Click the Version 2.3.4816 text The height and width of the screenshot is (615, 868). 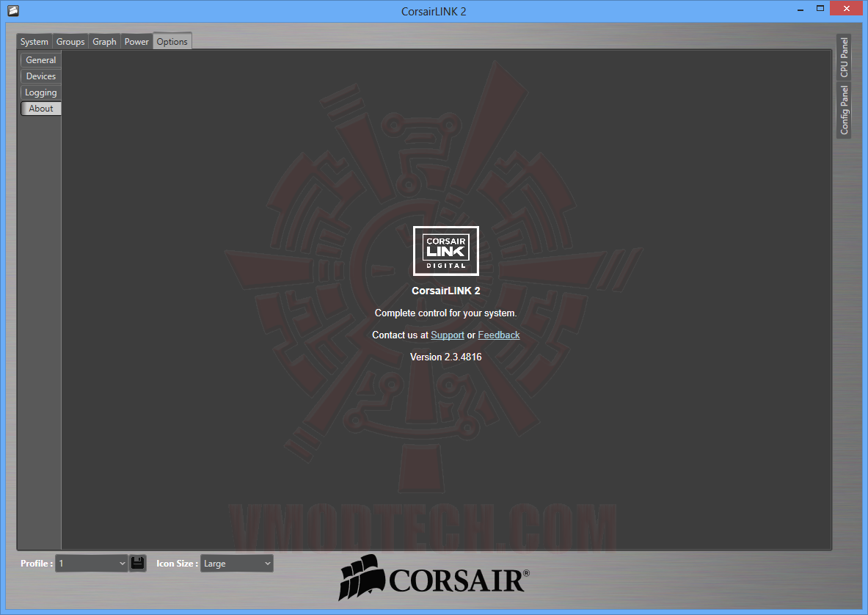click(x=445, y=357)
